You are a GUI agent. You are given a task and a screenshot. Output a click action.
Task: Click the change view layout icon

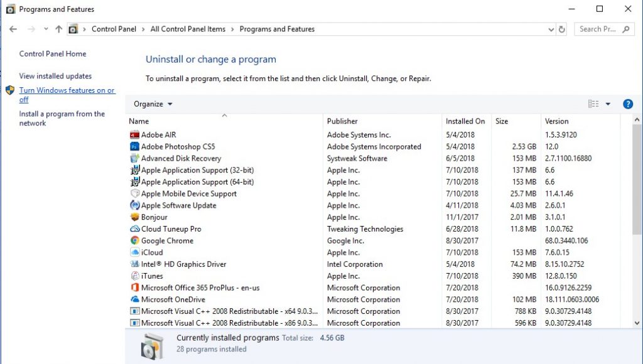pos(593,104)
